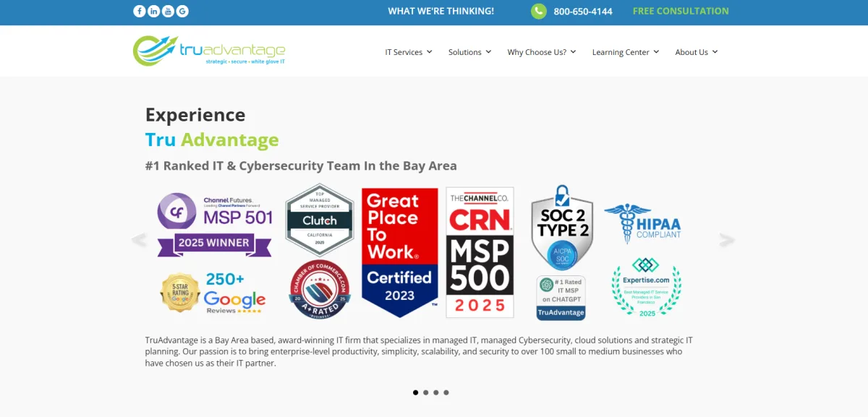This screenshot has height=417, width=868.
Task: Click the HIPAA Compliant badge
Action: click(643, 224)
